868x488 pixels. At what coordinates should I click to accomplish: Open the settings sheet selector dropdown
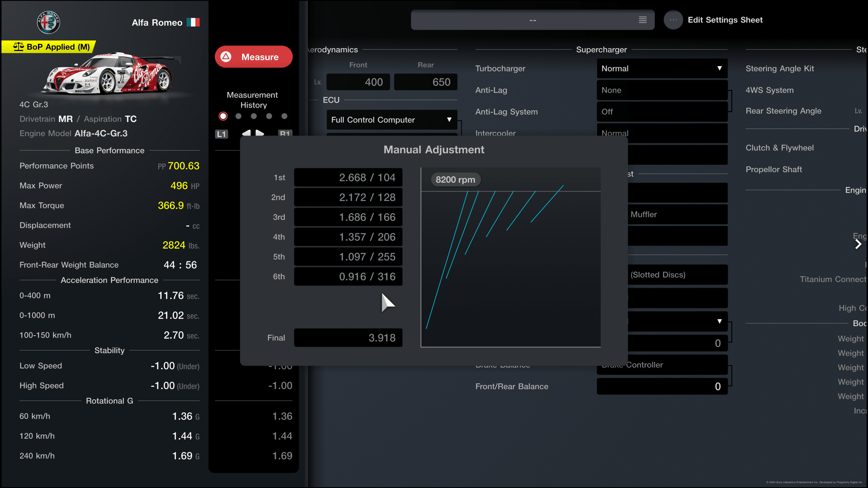pyautogui.click(x=533, y=20)
